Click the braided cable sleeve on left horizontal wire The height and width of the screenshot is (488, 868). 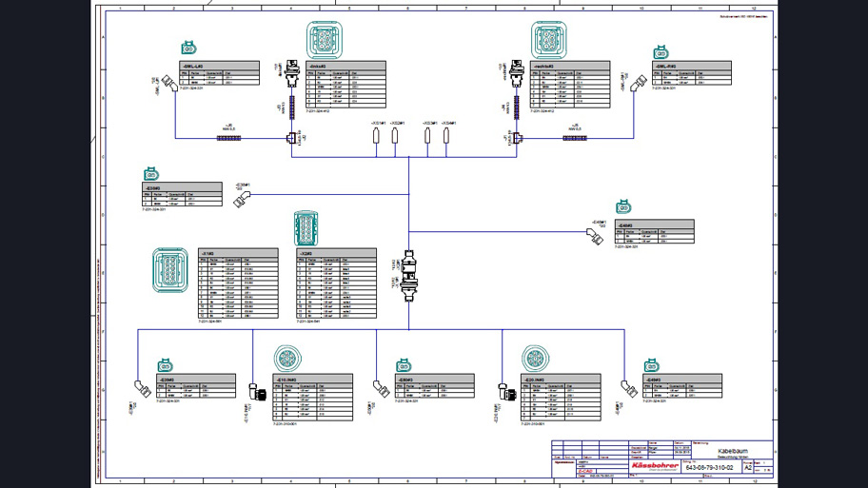(228, 139)
